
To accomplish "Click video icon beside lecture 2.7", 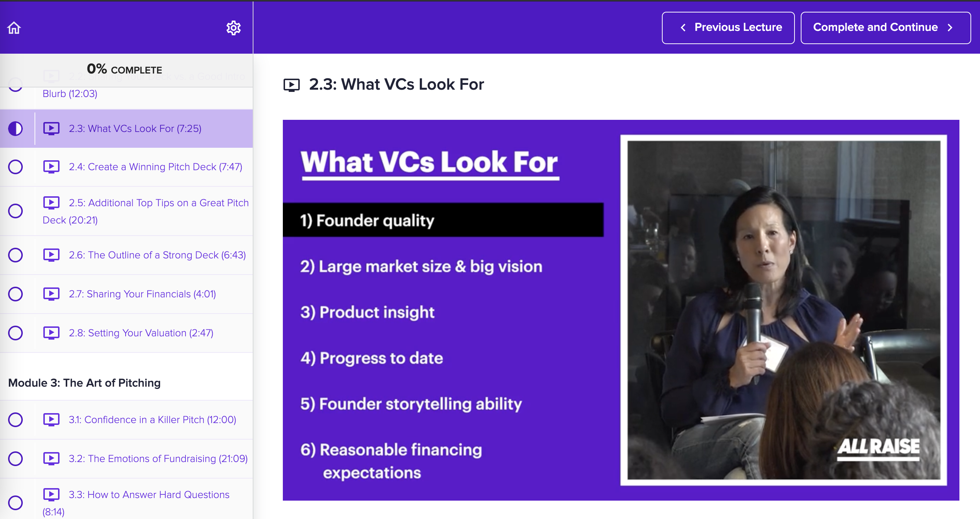I will [x=51, y=294].
